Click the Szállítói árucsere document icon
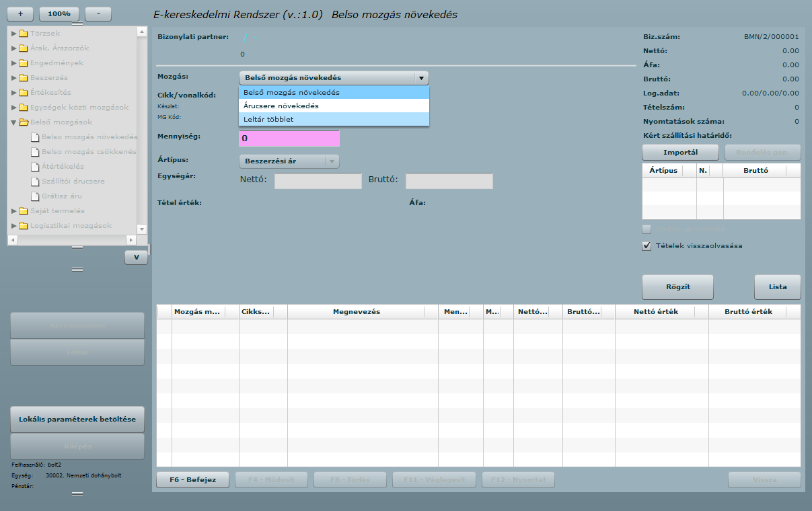Viewport: 812px width, 511px height. click(36, 181)
